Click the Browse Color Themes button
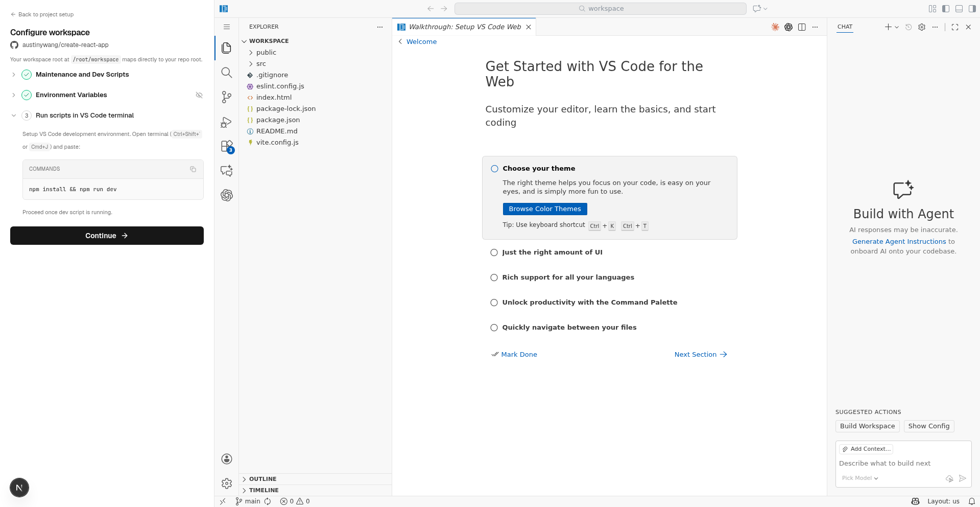This screenshot has height=507, width=980. point(544,209)
